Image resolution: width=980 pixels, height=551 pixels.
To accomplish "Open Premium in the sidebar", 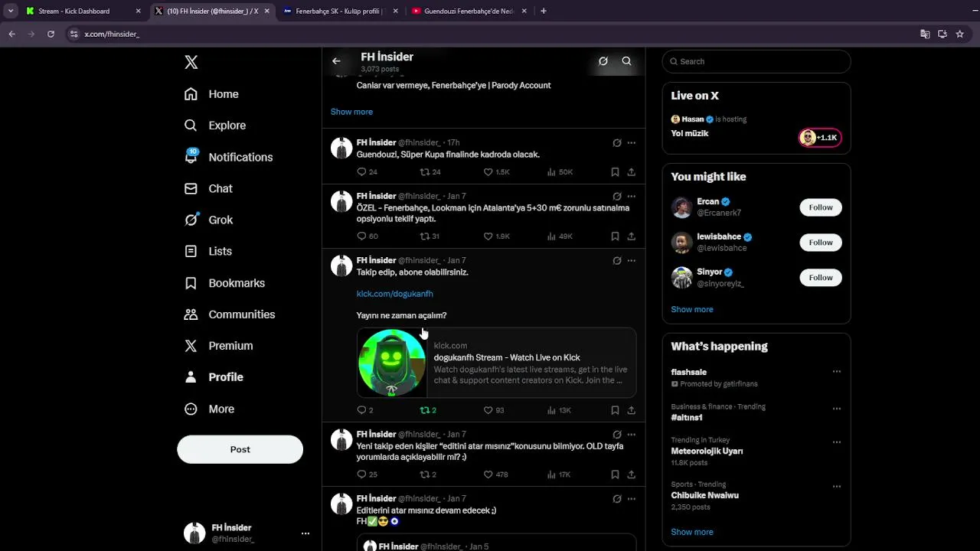I will pyautogui.click(x=218, y=346).
